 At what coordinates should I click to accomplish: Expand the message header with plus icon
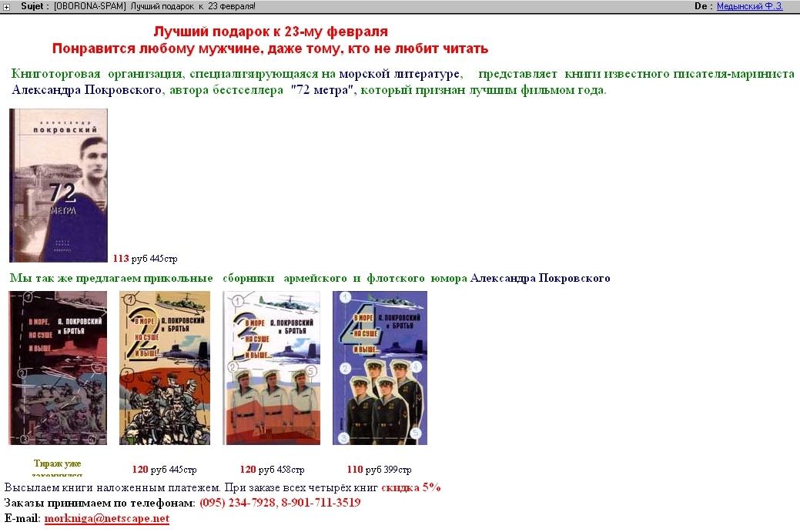7,7
